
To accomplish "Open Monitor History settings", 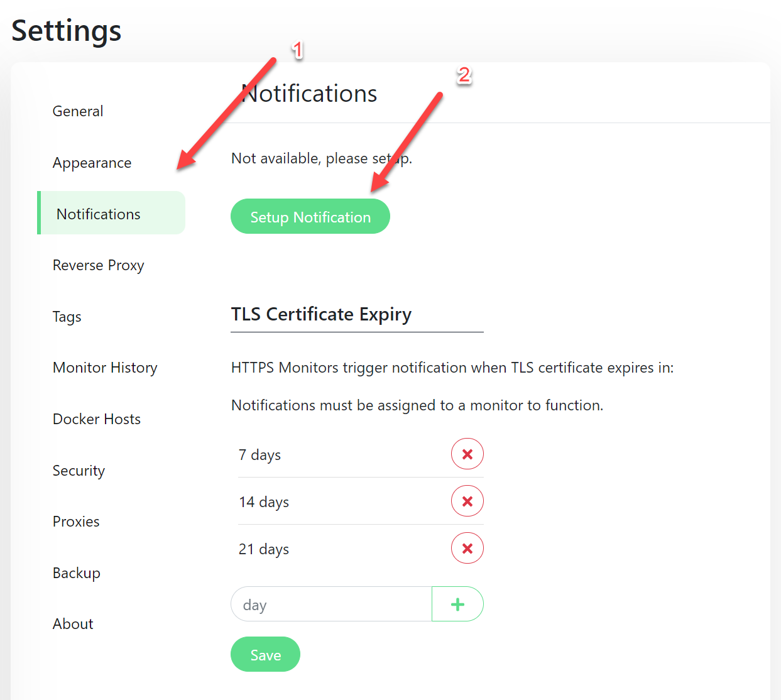I will [x=105, y=368].
